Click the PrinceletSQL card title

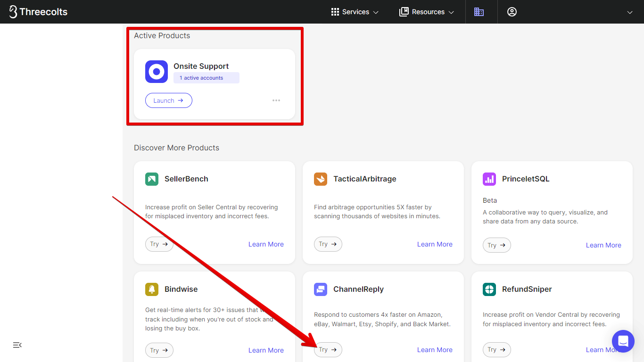pyautogui.click(x=526, y=179)
